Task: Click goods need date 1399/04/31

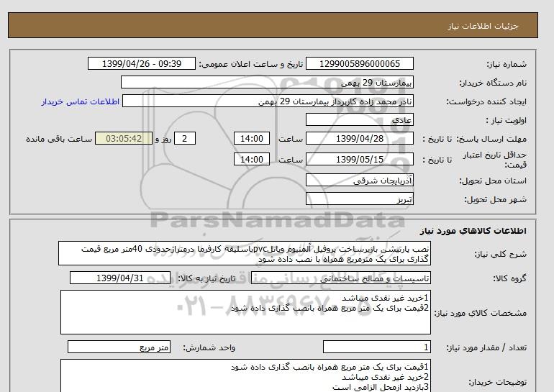Action: (120, 278)
